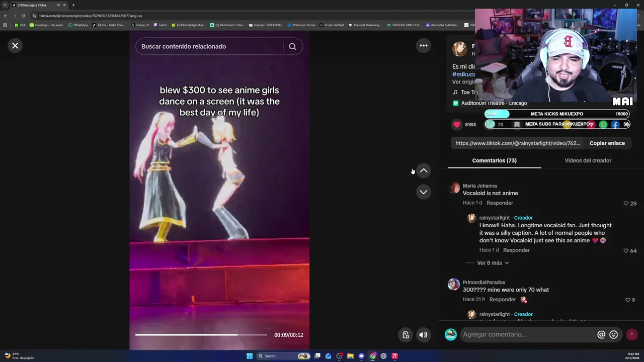Image resolution: width=644 pixels, height=362 pixels.
Task: Click 'Responder' on rainystarlight's Creador reply
Action: pyautogui.click(x=516, y=250)
